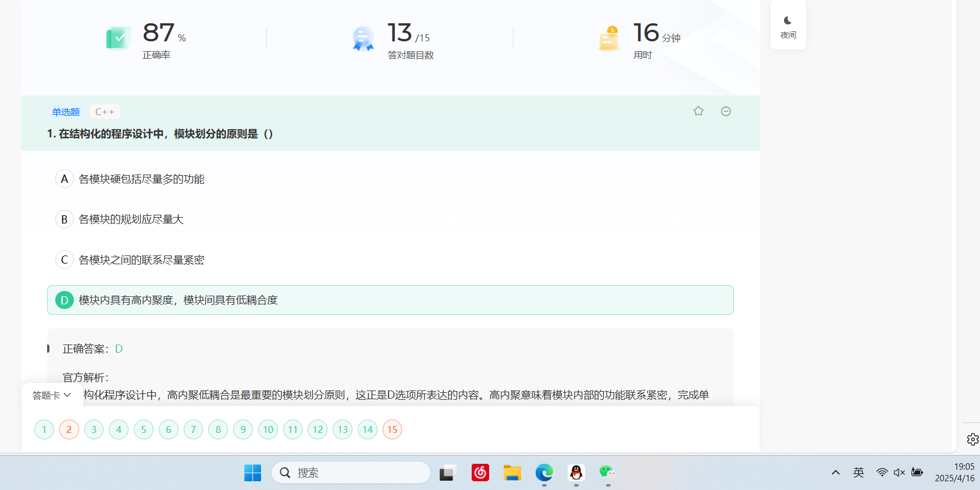Click the yellow timer notes icon
Image resolution: width=980 pixels, height=490 pixels.
click(609, 38)
